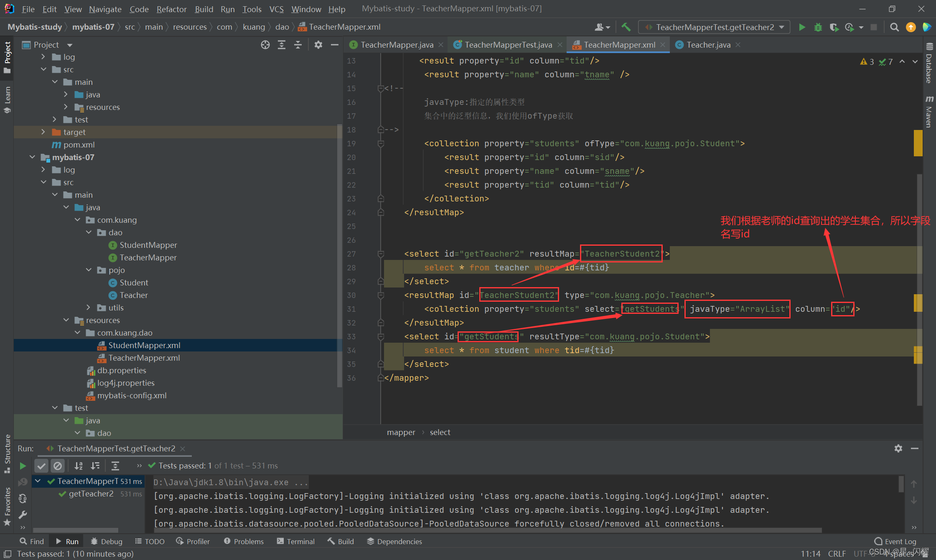The width and height of the screenshot is (936, 560).
Task: Open Search Everywhere magnifier icon
Action: 894,27
